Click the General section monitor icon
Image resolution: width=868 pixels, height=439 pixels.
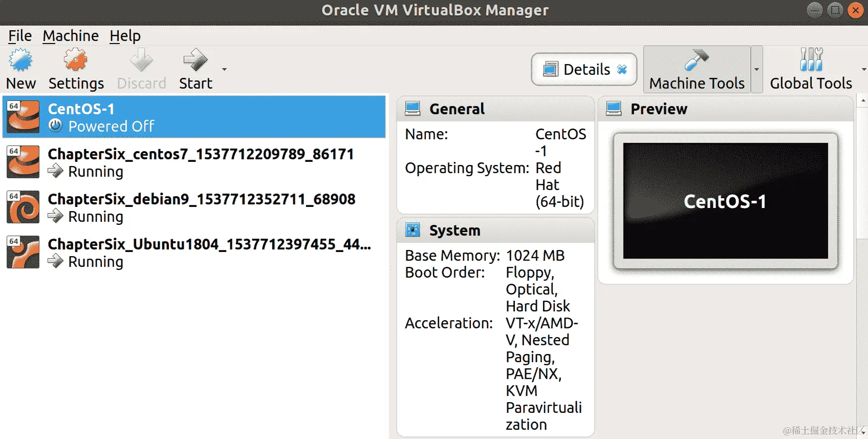[x=413, y=109]
